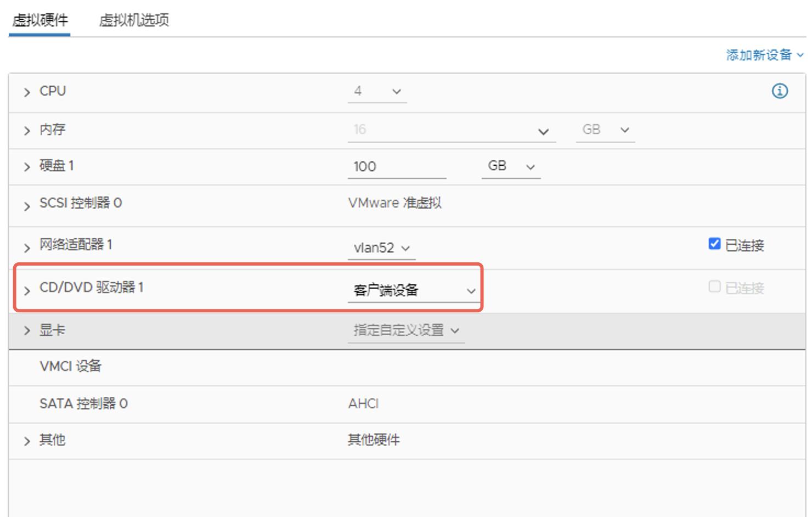Open the memory unit GB dropdown
The height and width of the screenshot is (517, 812).
[x=606, y=131]
